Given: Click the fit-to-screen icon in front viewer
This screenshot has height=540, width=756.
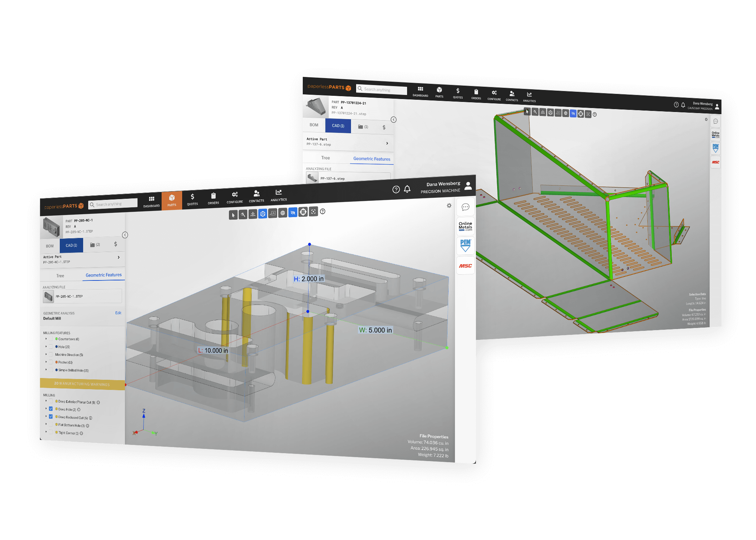Looking at the screenshot, I should [314, 212].
